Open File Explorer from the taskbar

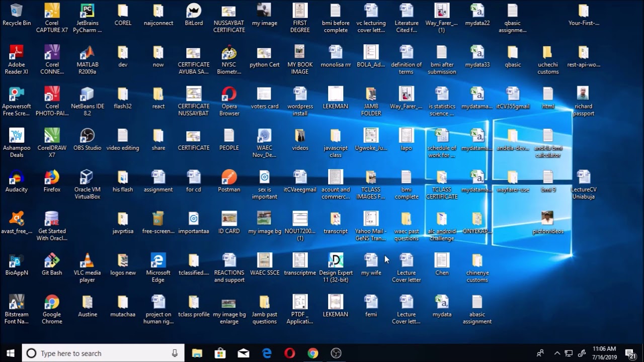click(x=197, y=353)
